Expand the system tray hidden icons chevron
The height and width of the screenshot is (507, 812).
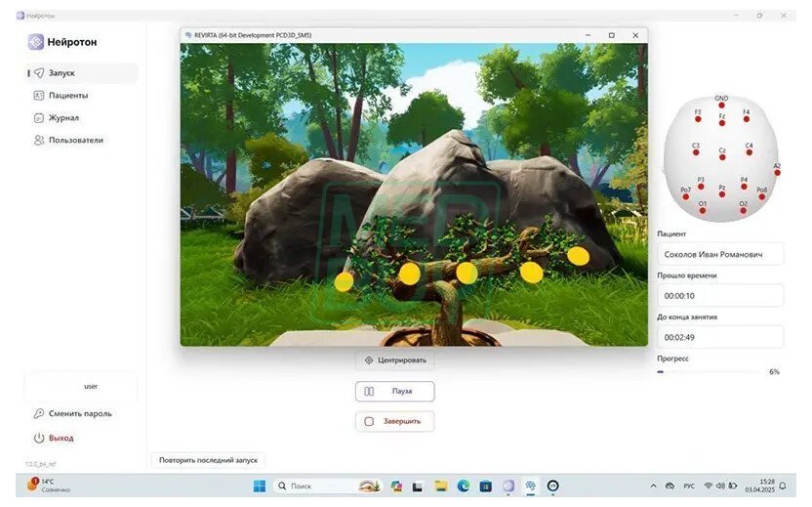pos(654,486)
